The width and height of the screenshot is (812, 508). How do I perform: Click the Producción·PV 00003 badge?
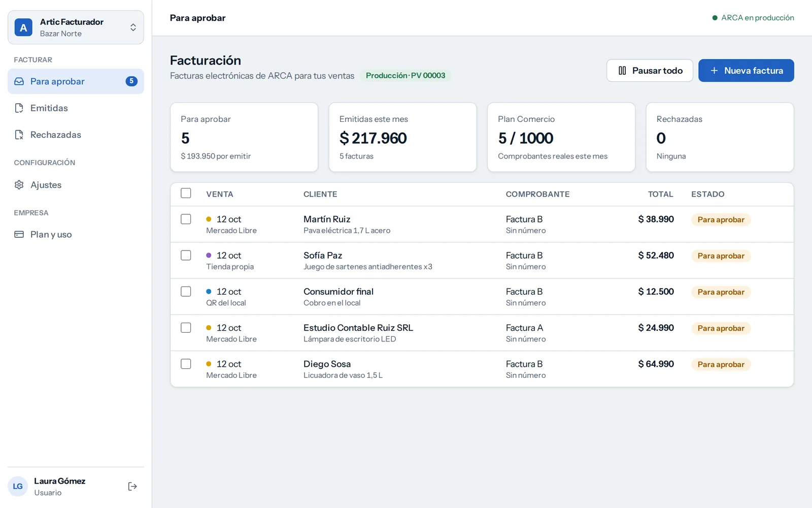(405, 76)
